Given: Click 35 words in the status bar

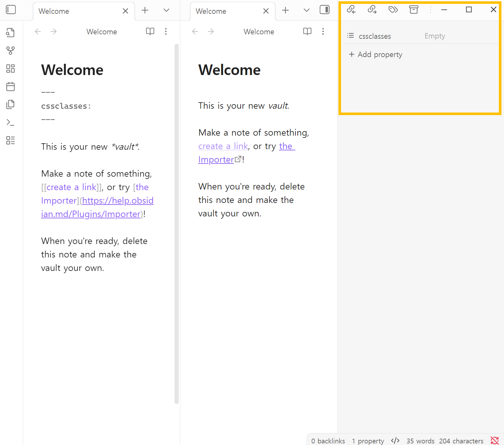Looking at the screenshot, I should click(x=420, y=441).
